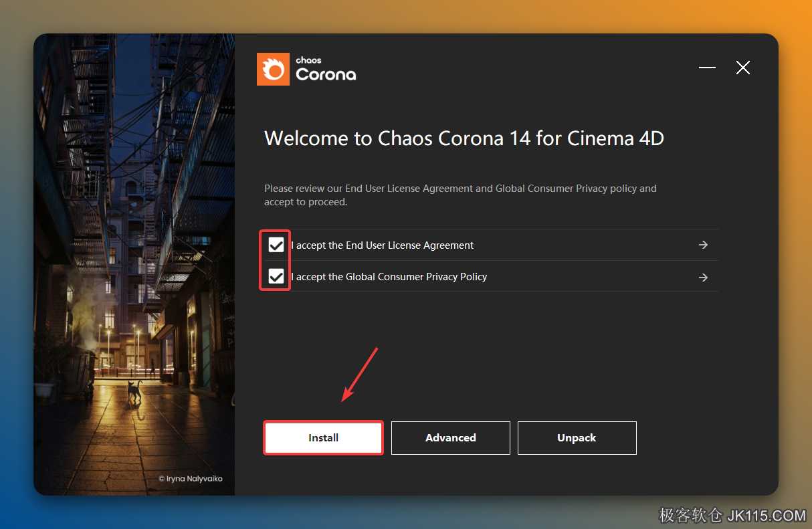Open the Global Consumer Privacy Policy arrow
The height and width of the screenshot is (529, 812).
(x=703, y=277)
